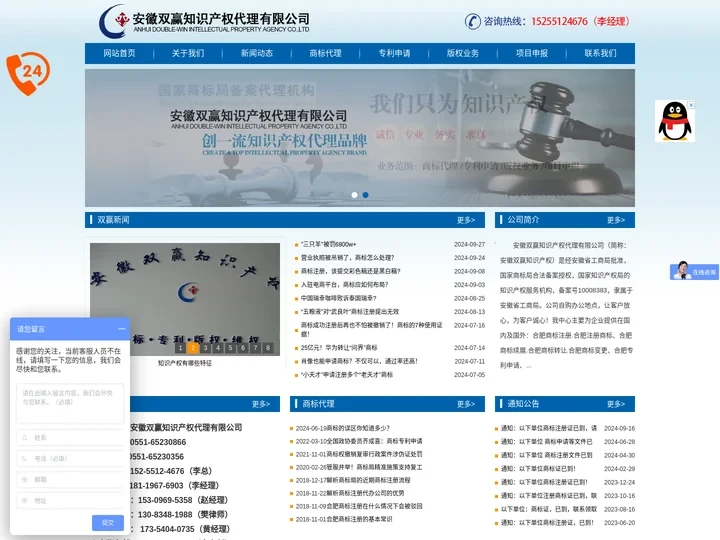The height and width of the screenshot is (540, 720).
Task: Select the first banner carousel dot
Action: [x=354, y=195]
